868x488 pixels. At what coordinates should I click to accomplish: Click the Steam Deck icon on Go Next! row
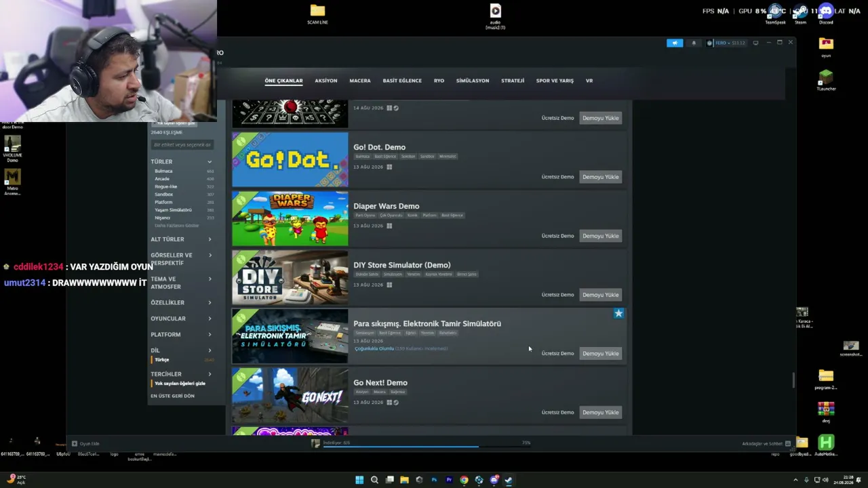(396, 403)
